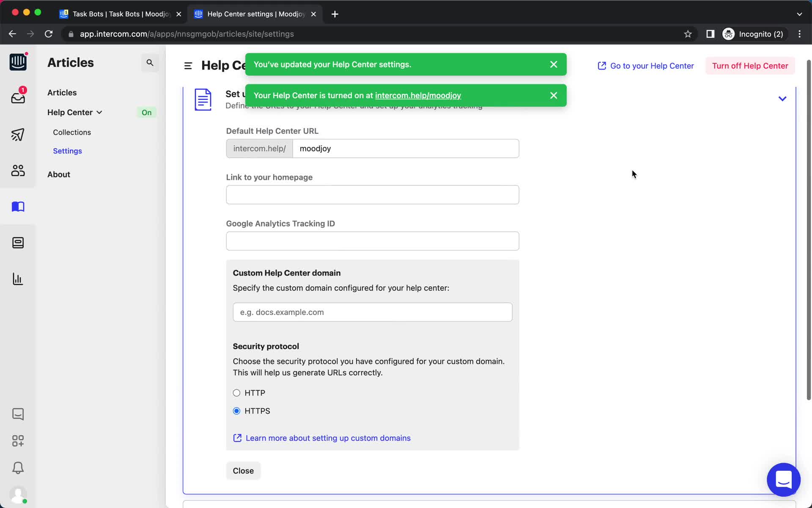Image resolution: width=812 pixels, height=508 pixels.
Task: Open the Apps integrations icon
Action: point(17,440)
